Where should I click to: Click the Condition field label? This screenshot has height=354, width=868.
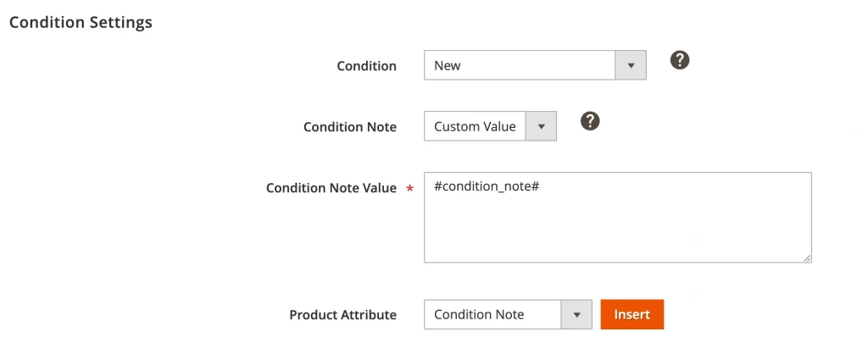pyautogui.click(x=366, y=66)
